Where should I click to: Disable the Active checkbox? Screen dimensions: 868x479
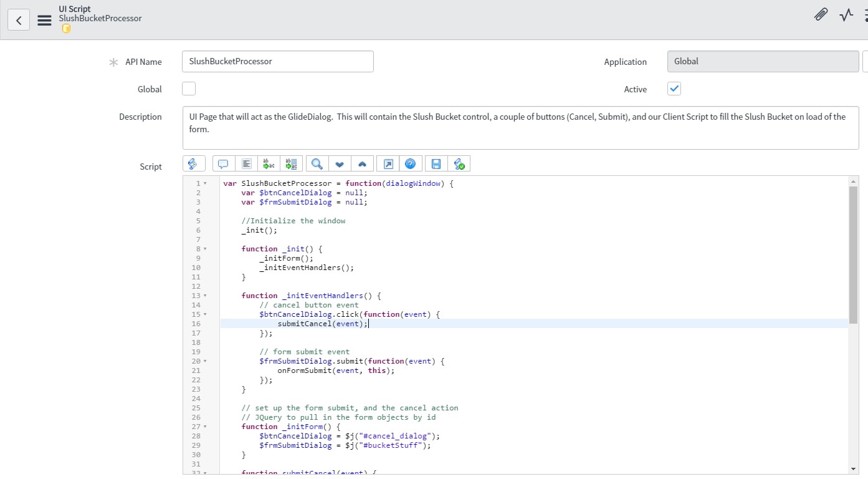(674, 89)
